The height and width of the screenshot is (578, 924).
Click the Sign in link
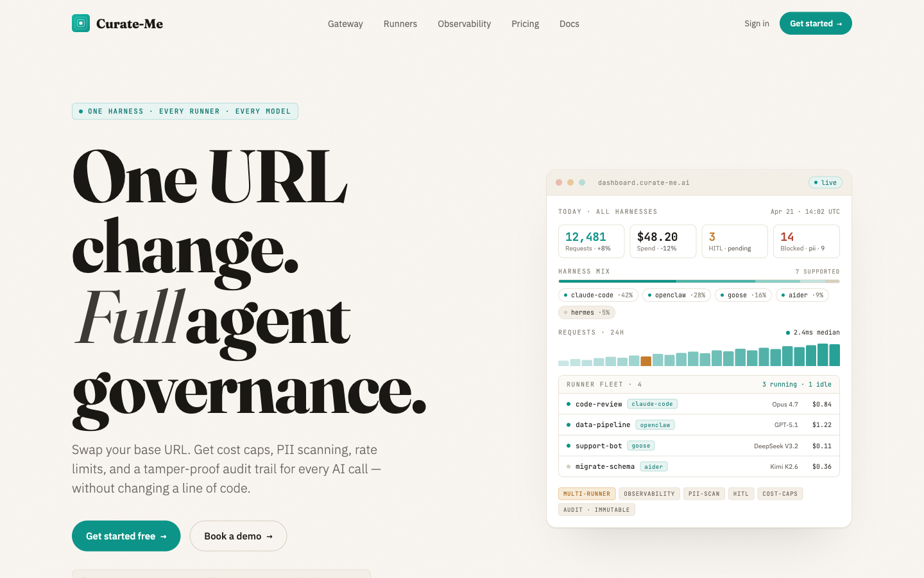(757, 24)
